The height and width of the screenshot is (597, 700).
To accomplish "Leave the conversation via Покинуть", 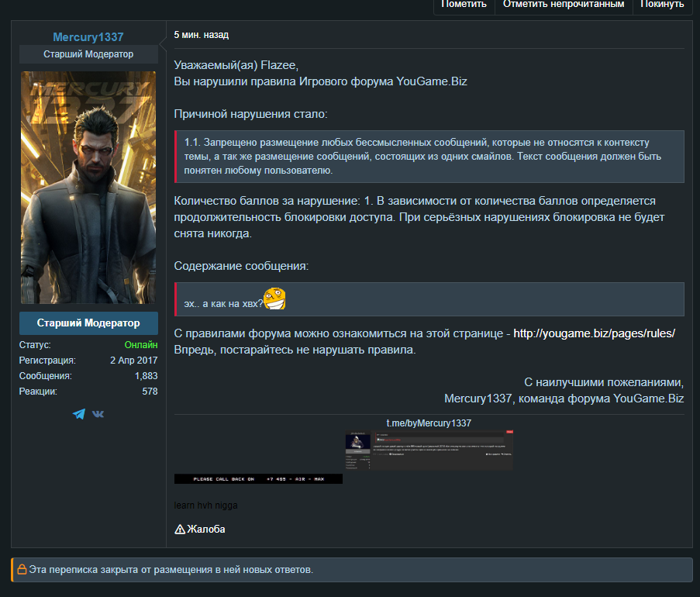I will tap(662, 5).
